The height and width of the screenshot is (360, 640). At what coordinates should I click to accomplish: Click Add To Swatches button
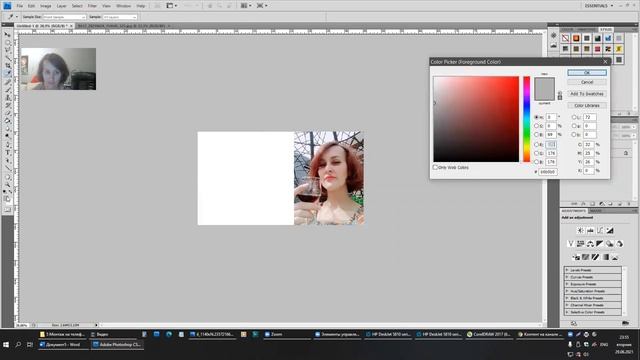coord(587,94)
